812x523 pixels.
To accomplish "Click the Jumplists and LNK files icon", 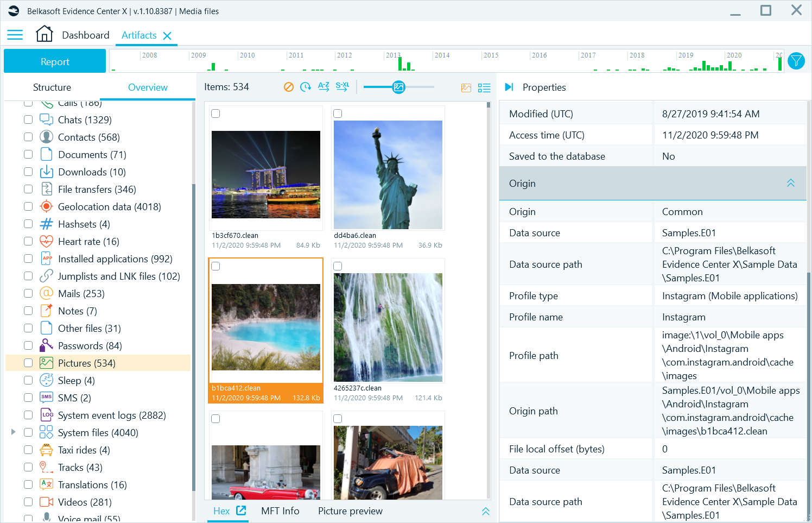I will pyautogui.click(x=46, y=276).
